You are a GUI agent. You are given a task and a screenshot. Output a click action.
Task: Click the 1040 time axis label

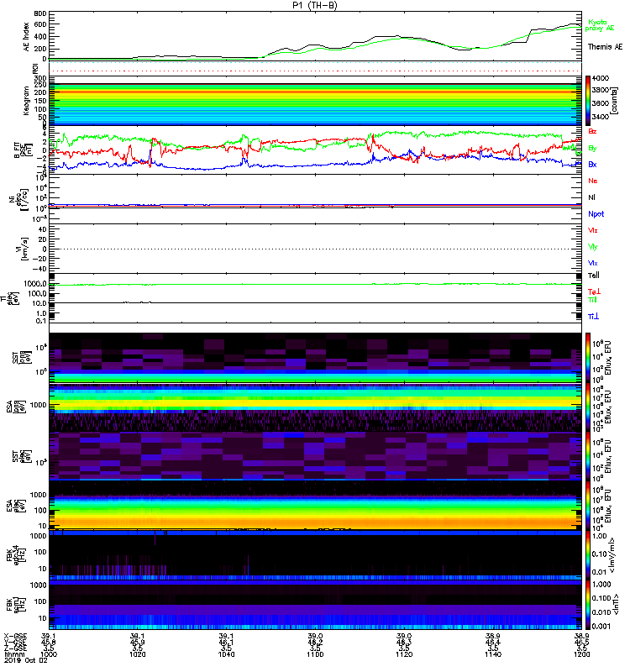coord(226,654)
